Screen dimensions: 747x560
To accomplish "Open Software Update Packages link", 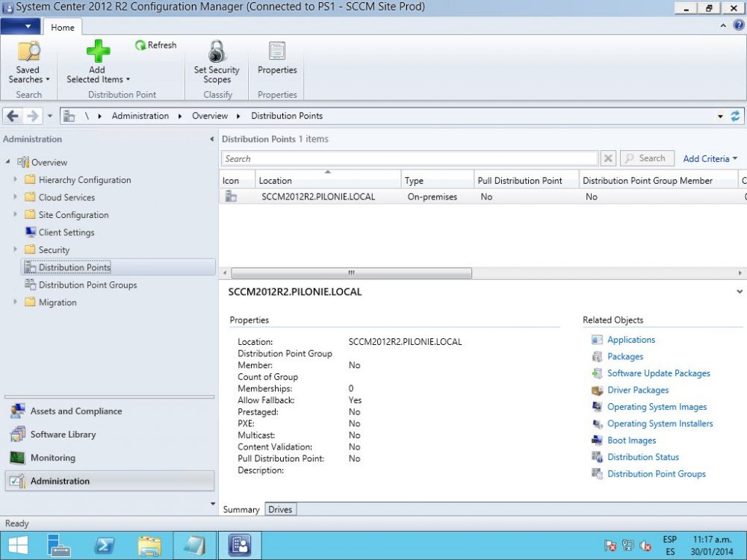I will coord(658,373).
